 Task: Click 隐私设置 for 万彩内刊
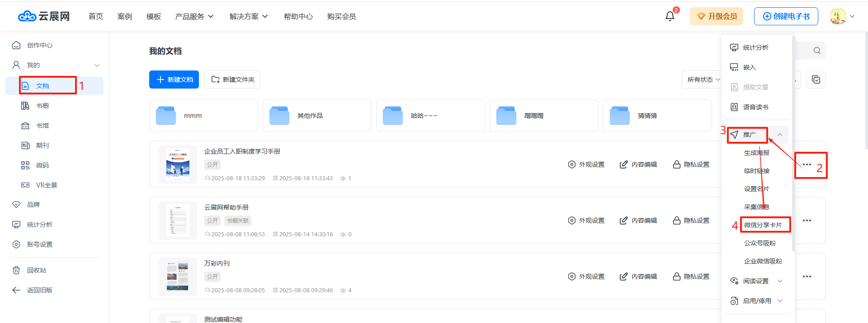click(x=691, y=276)
